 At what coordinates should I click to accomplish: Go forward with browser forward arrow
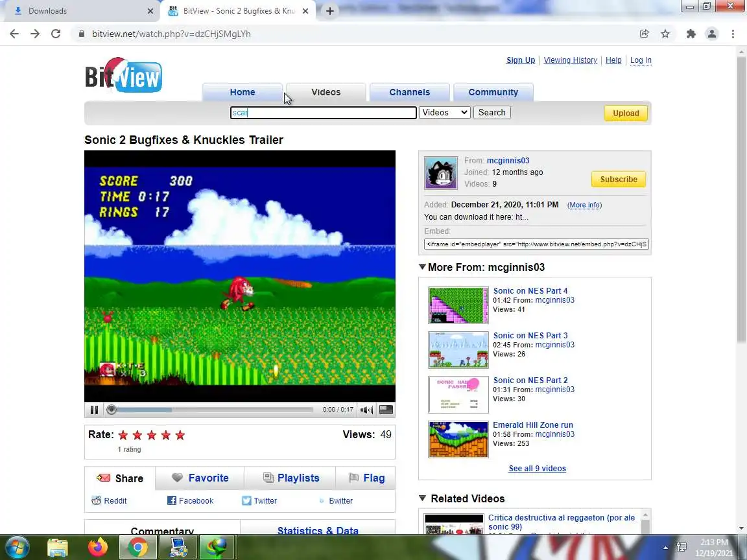35,34
